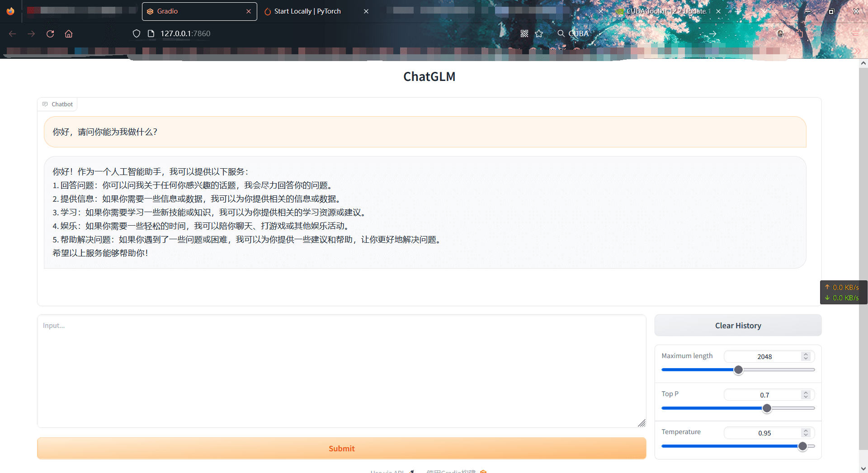Click the closing line 希望以上服务能够帮助你！
The image size is (868, 473).
(x=101, y=253)
